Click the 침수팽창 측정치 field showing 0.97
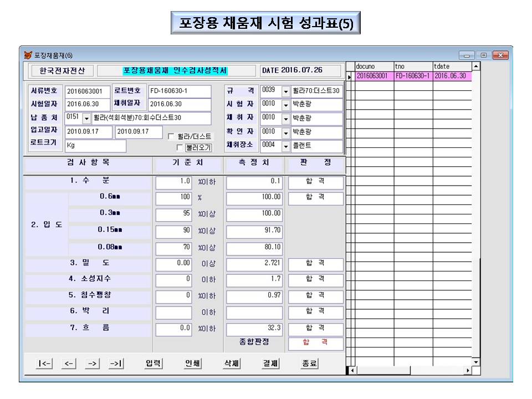This screenshot has width=532, height=399. pyautogui.click(x=254, y=296)
